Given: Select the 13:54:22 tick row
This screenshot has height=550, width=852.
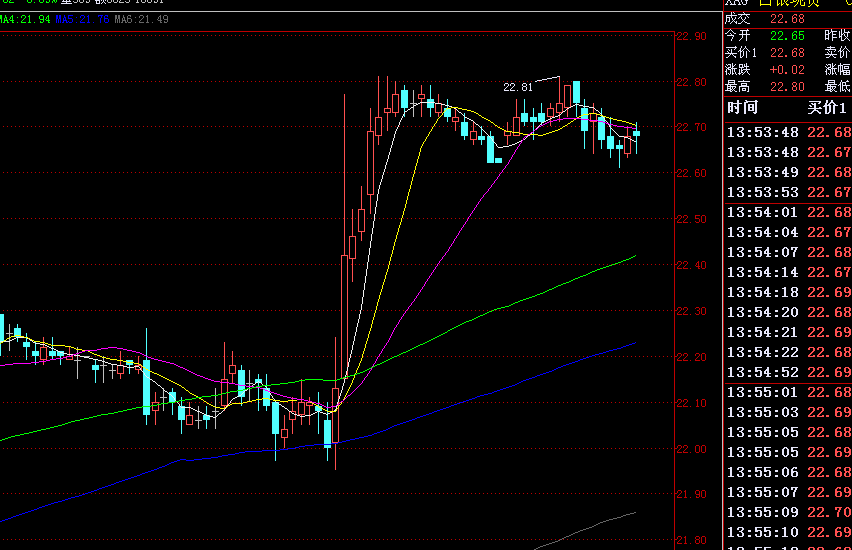Looking at the screenshot, I should tap(788, 353).
